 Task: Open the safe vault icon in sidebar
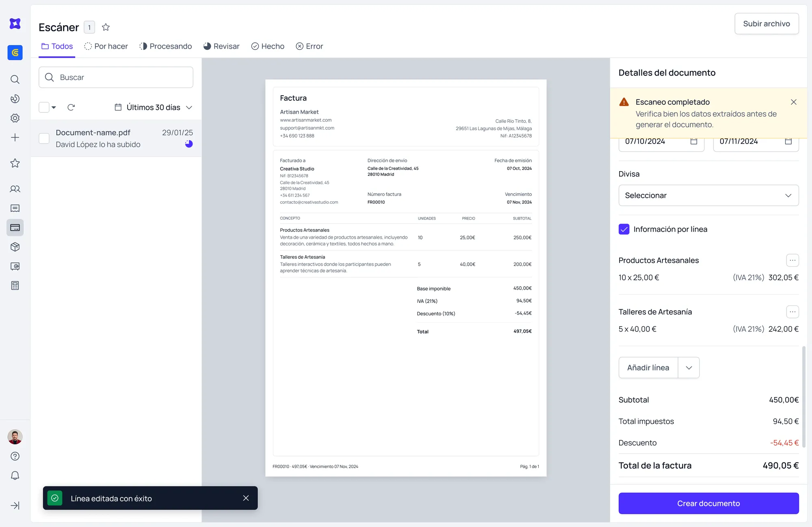[x=15, y=266]
